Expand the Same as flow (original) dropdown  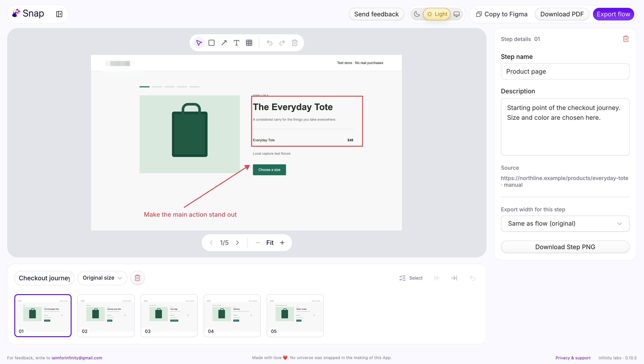click(565, 224)
